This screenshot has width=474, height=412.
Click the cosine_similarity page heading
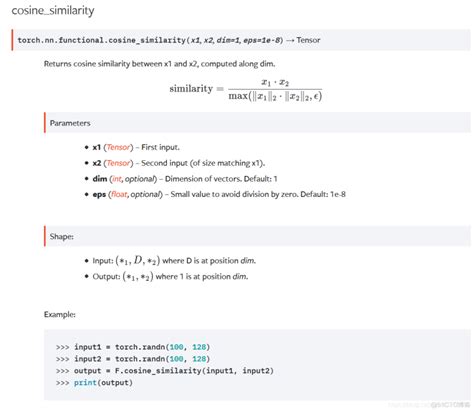point(53,10)
